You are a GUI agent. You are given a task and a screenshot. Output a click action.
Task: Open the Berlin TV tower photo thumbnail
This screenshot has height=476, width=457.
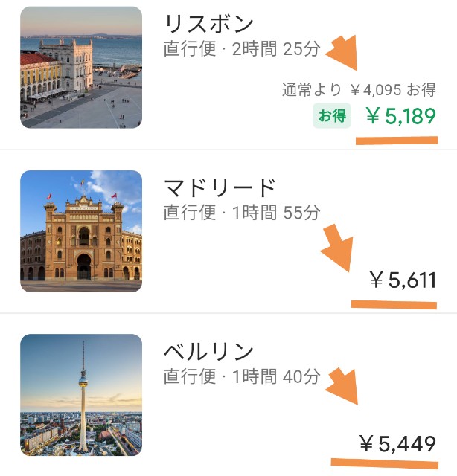[81, 395]
